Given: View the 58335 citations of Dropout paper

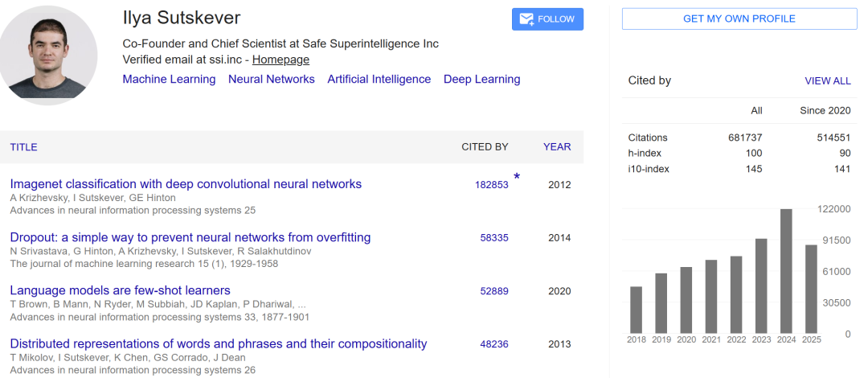Looking at the screenshot, I should click(x=494, y=238).
